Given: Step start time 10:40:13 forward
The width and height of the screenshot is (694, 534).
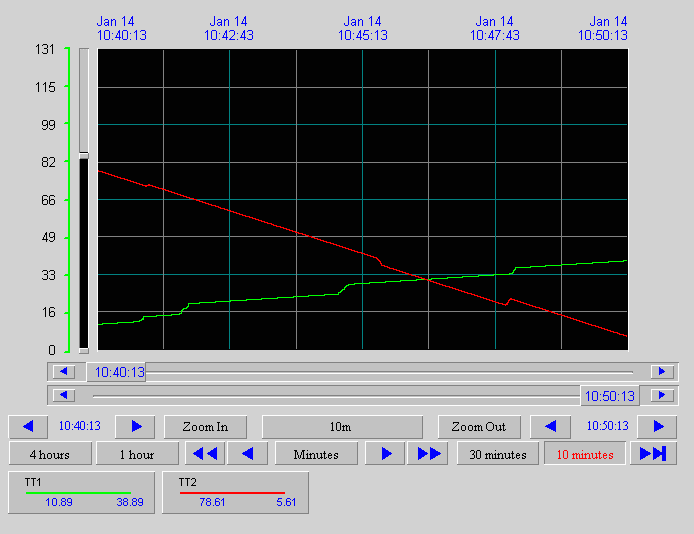Looking at the screenshot, I should 135,426.
